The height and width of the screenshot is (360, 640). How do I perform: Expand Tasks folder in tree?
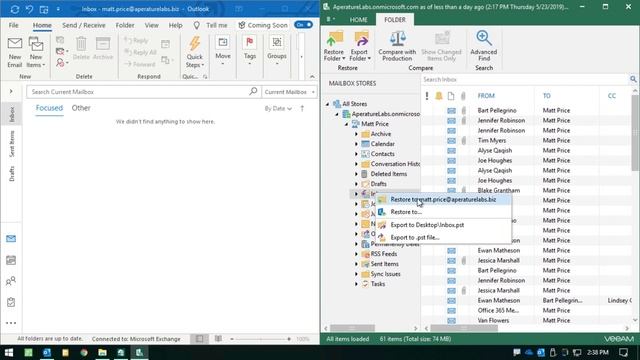tap(356, 284)
